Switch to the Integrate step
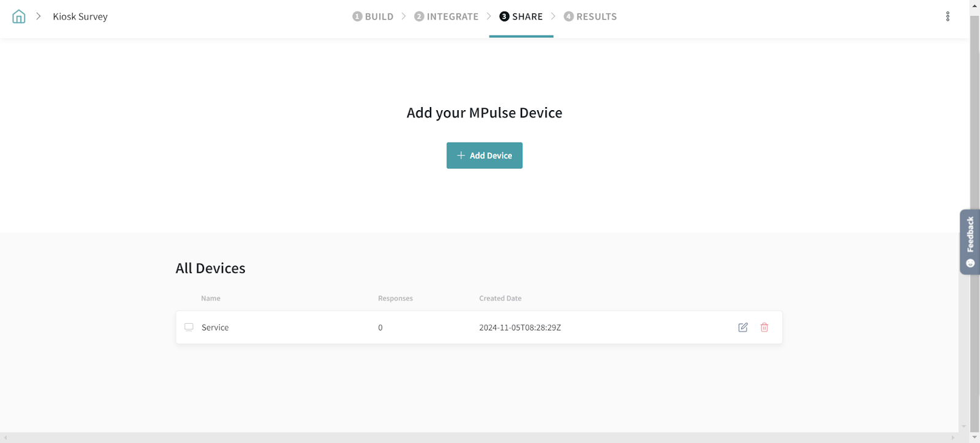The width and height of the screenshot is (980, 443). click(x=446, y=17)
